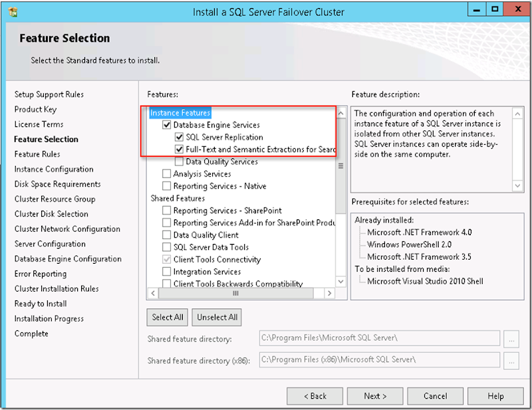
Task: Click Feature Selection step in sidebar
Action: click(x=46, y=139)
